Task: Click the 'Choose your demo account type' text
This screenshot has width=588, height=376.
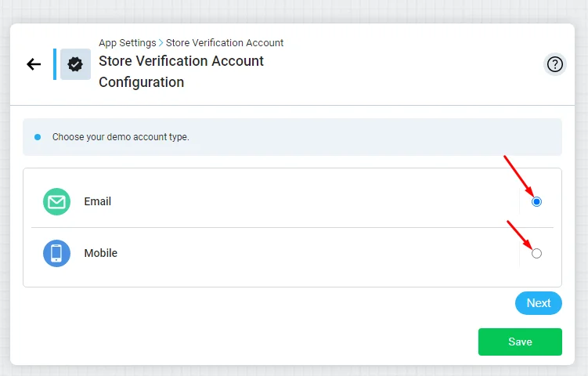Action: coord(121,137)
